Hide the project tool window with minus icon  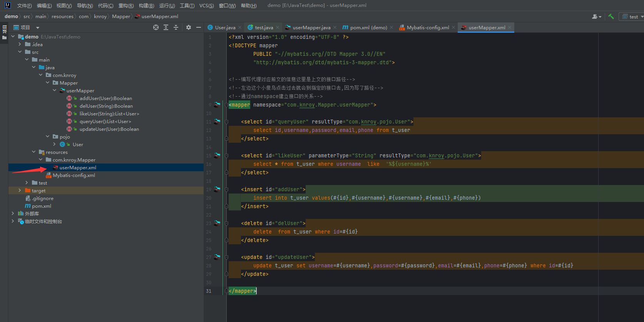point(199,27)
